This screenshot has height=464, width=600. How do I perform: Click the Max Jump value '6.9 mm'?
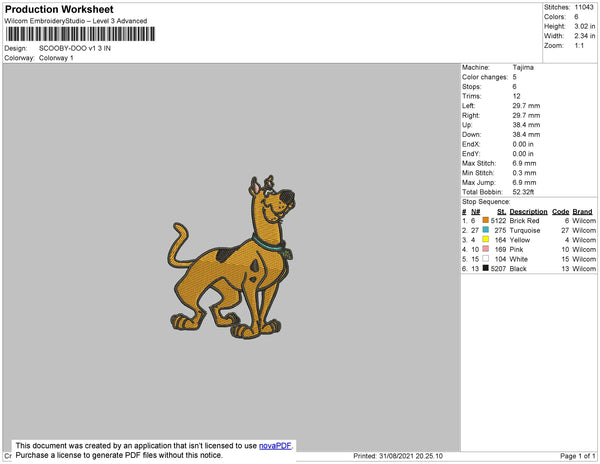click(525, 182)
